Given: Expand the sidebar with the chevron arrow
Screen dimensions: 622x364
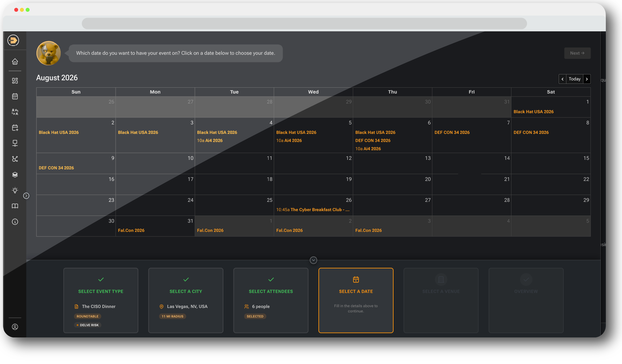Looking at the screenshot, I should (26, 196).
